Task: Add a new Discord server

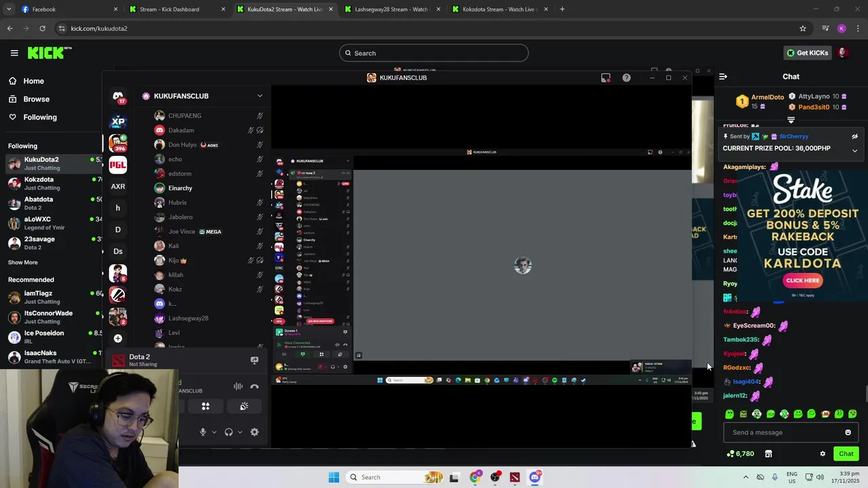Action: [118, 338]
